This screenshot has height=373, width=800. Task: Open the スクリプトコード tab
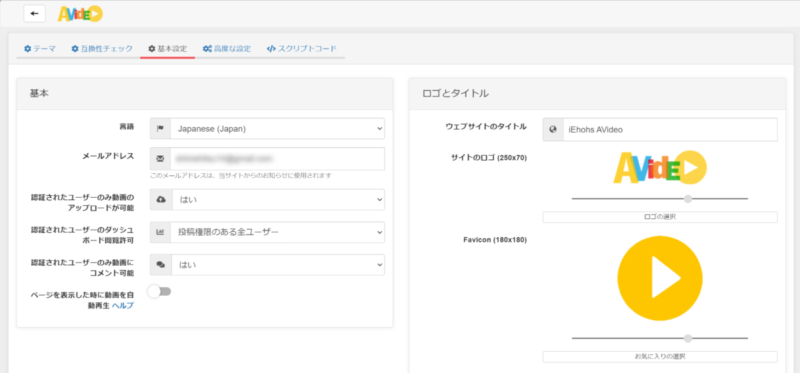[302, 48]
